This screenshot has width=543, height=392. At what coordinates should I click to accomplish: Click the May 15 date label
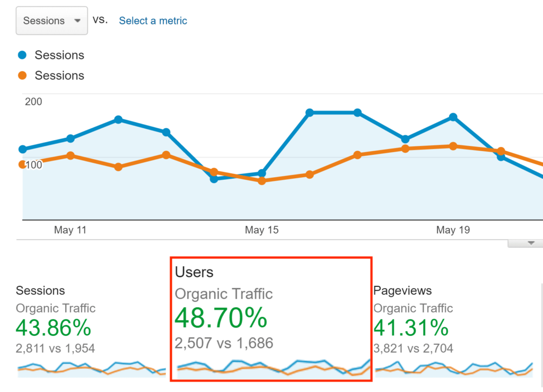261,230
